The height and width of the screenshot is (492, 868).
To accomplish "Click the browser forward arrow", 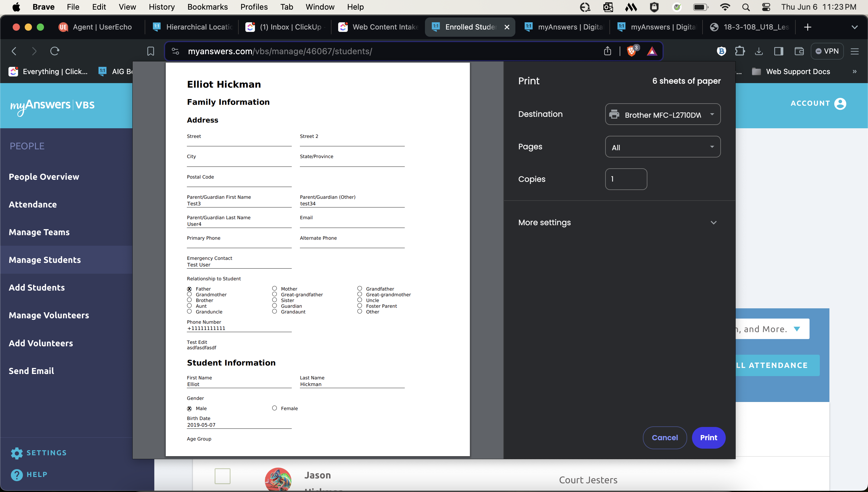I will tap(34, 51).
